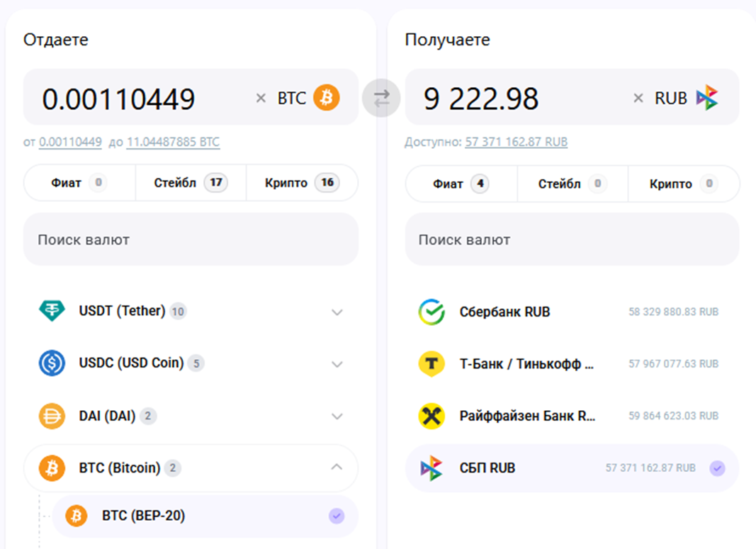The height and width of the screenshot is (549, 756).
Task: Click the minimum amount 0.00110449 link
Action: point(70,142)
